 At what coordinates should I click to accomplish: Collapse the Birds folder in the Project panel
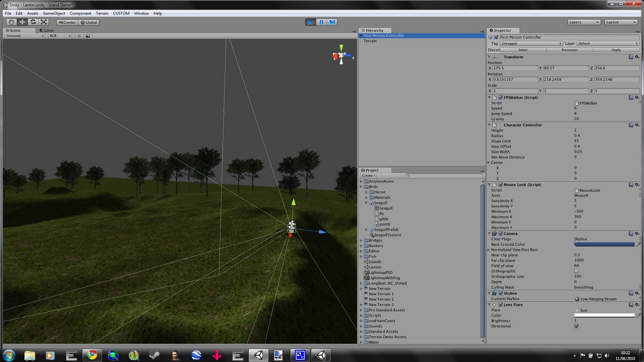click(x=361, y=187)
